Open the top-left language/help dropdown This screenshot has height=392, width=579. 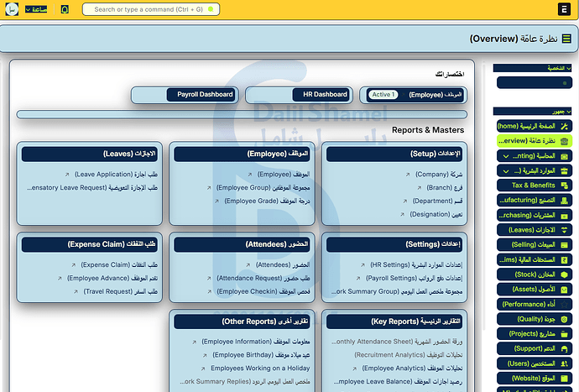point(36,9)
